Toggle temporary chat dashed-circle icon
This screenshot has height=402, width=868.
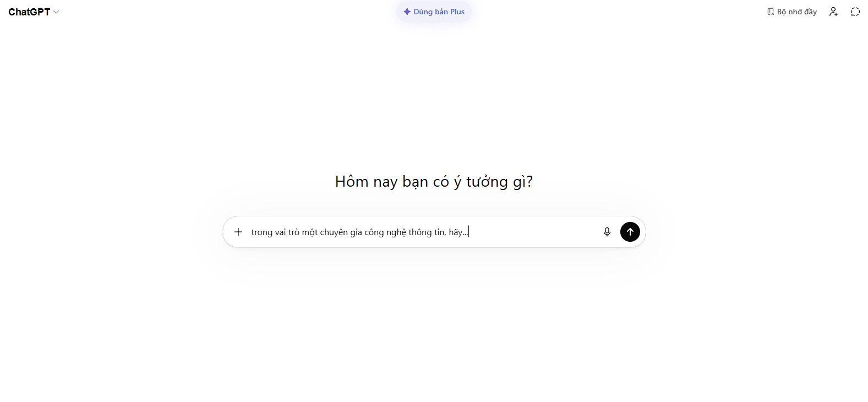[855, 12]
